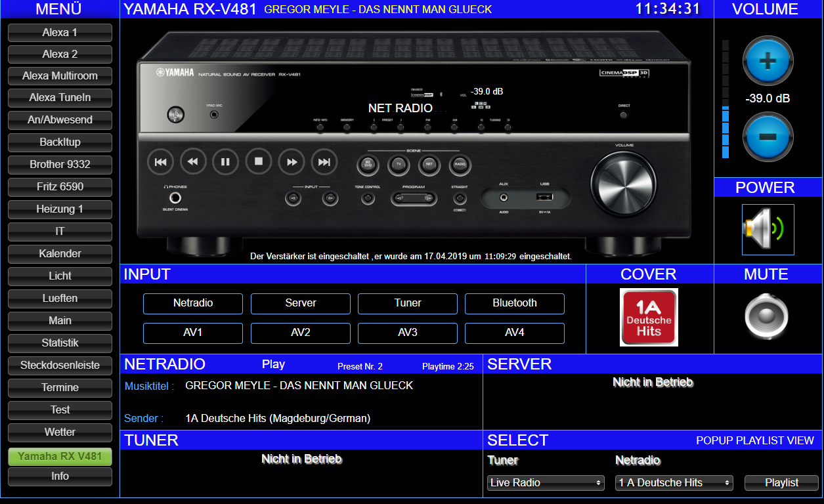Open the Netradio 1 A Deutsche Hits dropdown
The width and height of the screenshot is (824, 504).
tap(674, 482)
